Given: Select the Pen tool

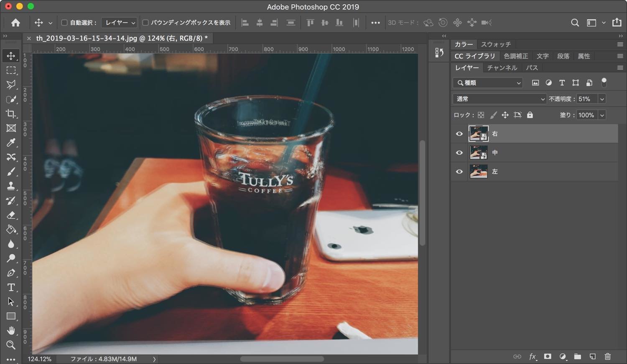Looking at the screenshot, I should (x=11, y=273).
